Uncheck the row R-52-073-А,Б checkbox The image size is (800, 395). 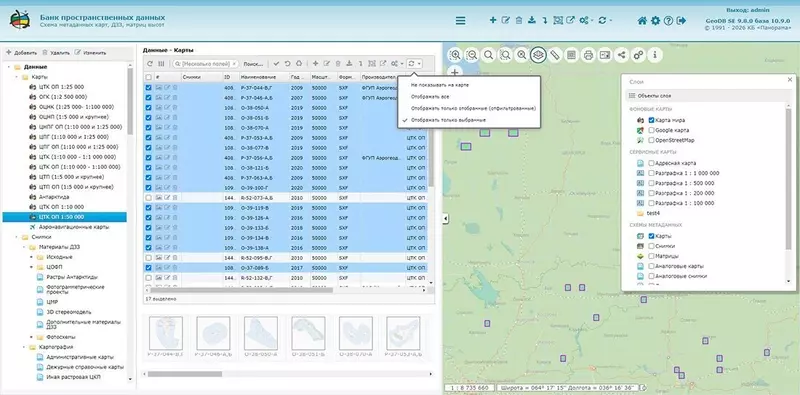[148, 198]
